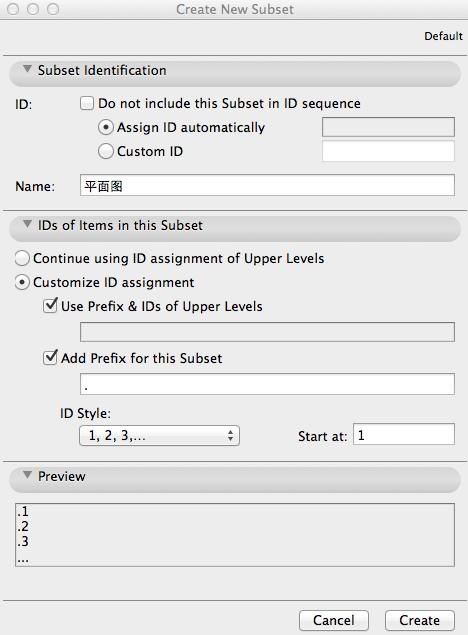Image resolution: width=468 pixels, height=635 pixels.
Task: Select Customize ID assignment radio button
Action: tap(22, 282)
